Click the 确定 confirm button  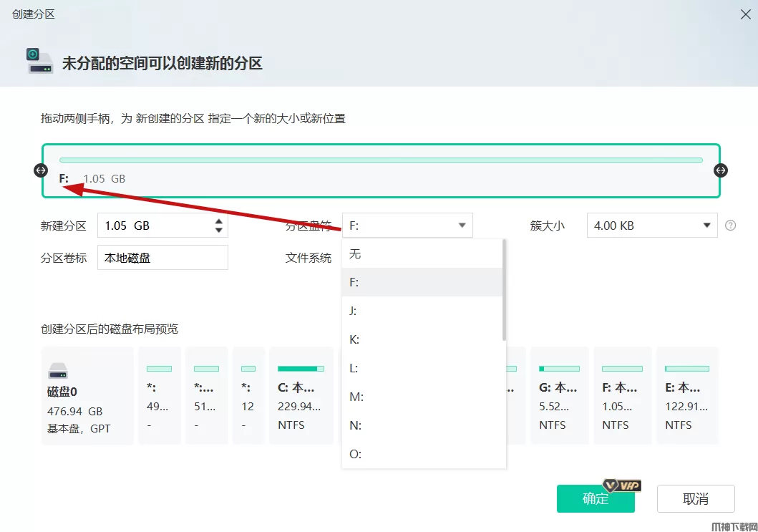[x=595, y=499]
